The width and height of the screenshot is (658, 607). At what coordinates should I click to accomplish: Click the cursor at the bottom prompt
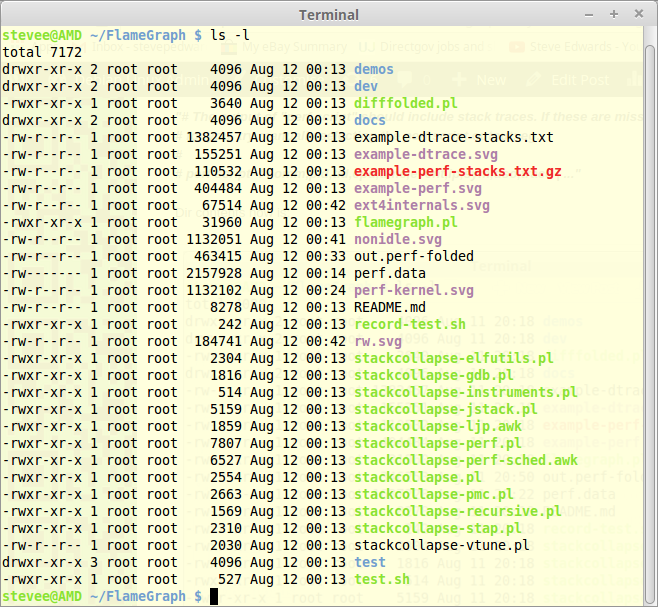pos(214,596)
